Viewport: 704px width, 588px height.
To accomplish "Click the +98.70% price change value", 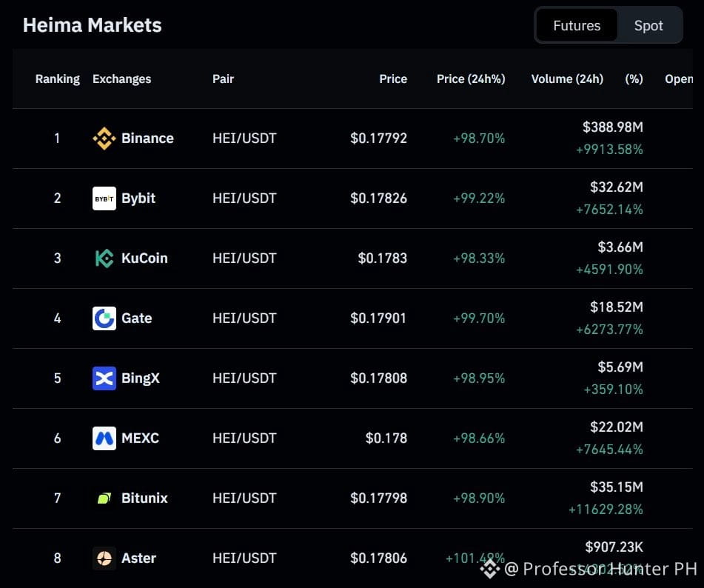I will (479, 138).
